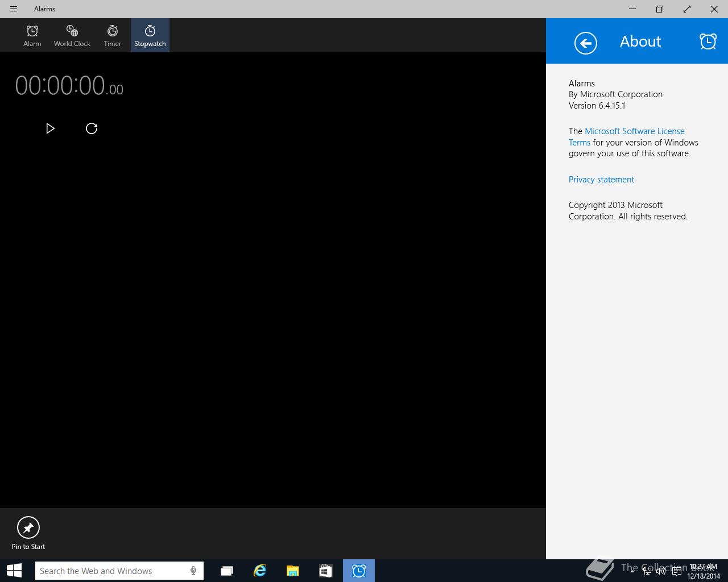The width and height of the screenshot is (728, 582).
Task: Open the Alarm tab
Action: (32, 35)
